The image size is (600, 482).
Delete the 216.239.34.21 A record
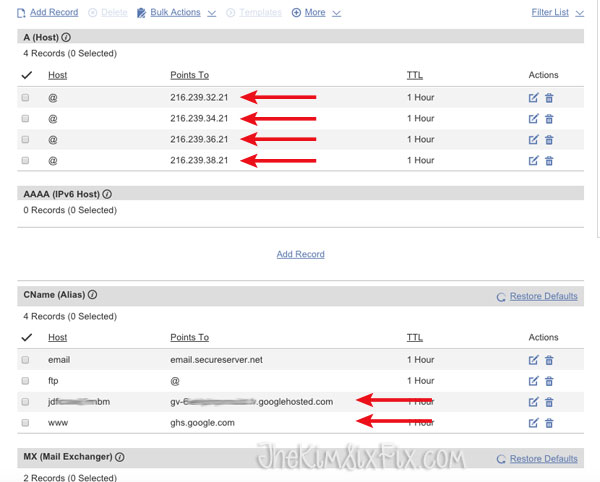[x=549, y=119]
